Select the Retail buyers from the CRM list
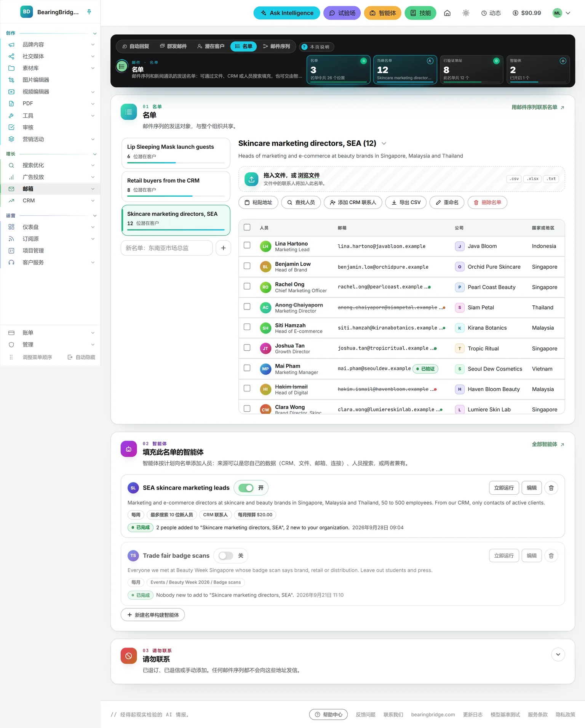Image resolution: width=585 pixels, height=728 pixels. tap(176, 186)
